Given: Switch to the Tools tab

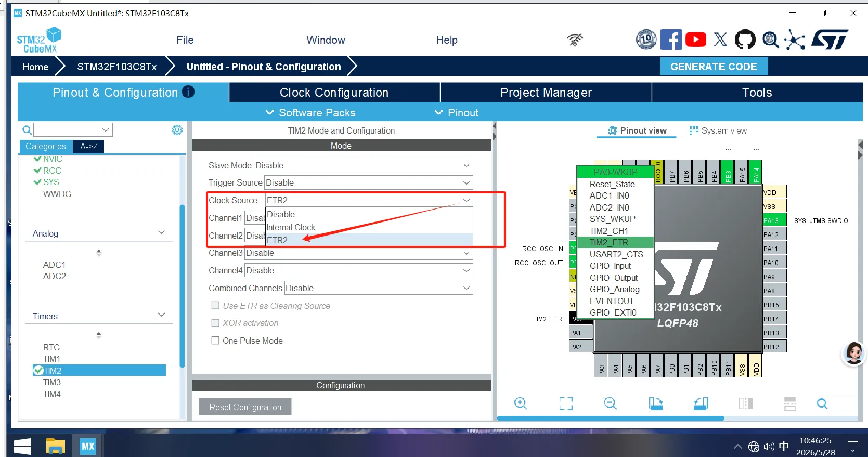Looking at the screenshot, I should click(757, 92).
